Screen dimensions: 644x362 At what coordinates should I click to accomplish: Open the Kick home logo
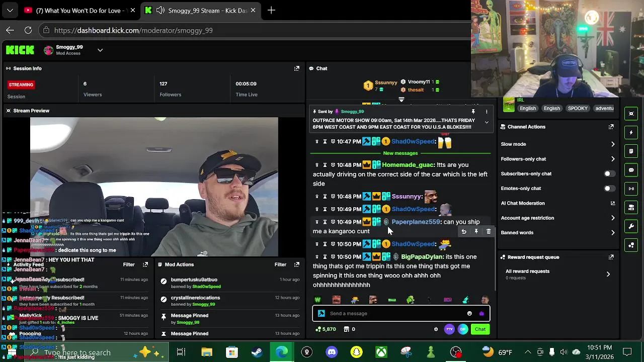pyautogui.click(x=20, y=50)
